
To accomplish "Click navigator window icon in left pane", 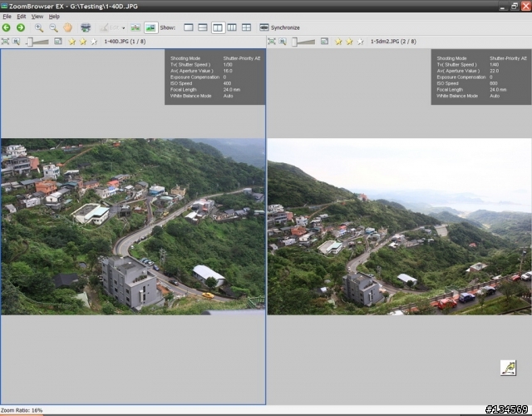I will 58,42.
